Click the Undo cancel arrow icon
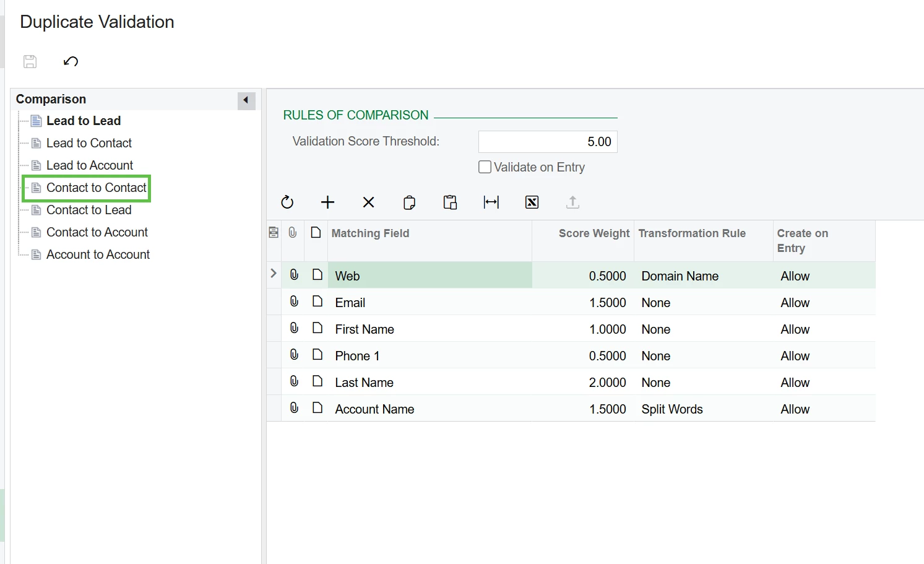 pyautogui.click(x=71, y=61)
